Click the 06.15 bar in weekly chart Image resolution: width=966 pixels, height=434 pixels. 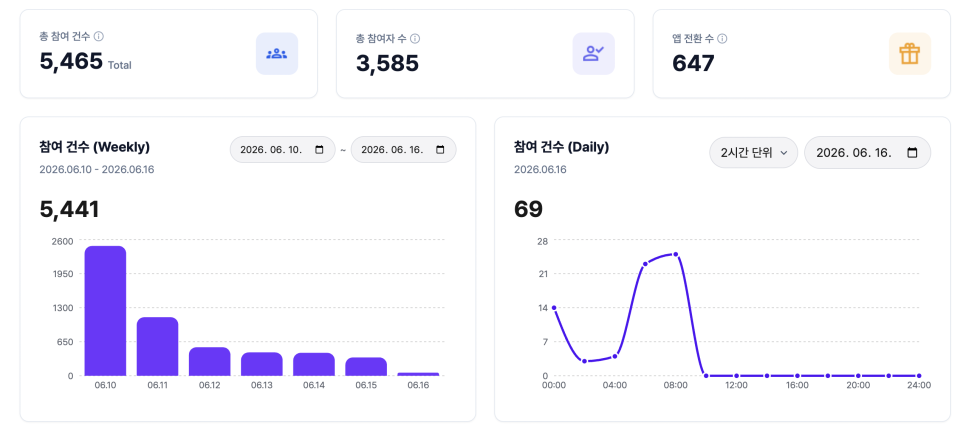[366, 366]
